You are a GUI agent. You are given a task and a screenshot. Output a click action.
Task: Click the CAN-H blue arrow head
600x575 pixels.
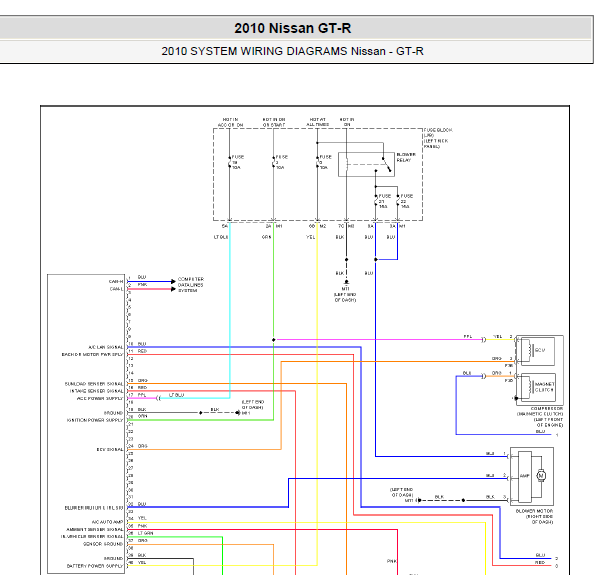tap(173, 282)
